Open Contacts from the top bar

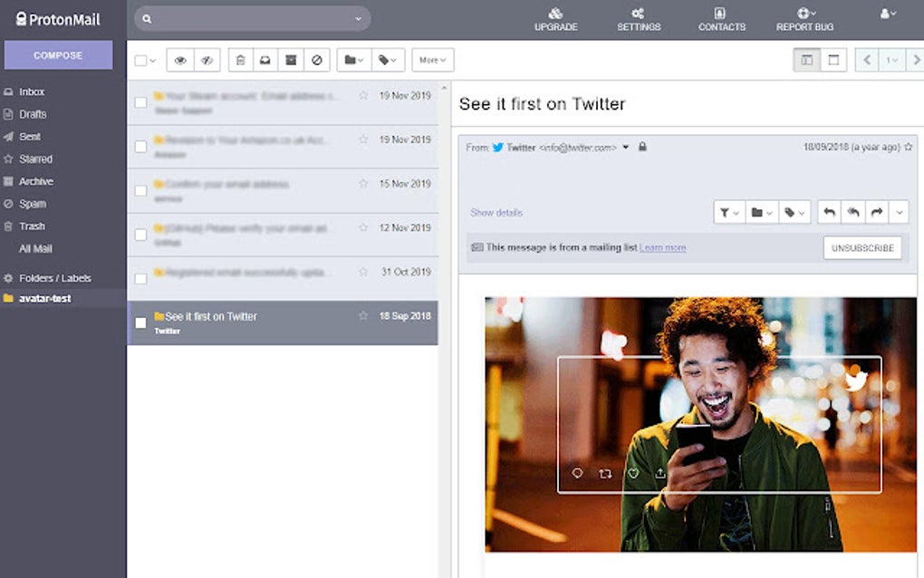click(x=721, y=19)
